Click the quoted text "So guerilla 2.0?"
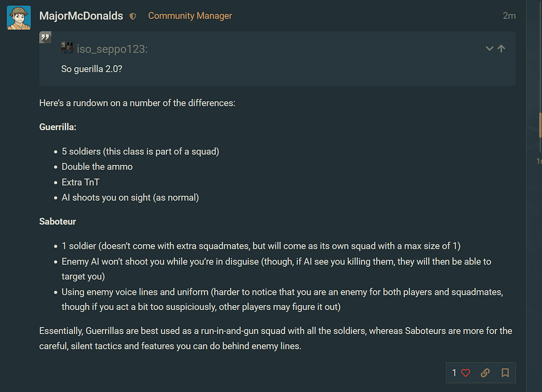Screen dimensions: 542x392 pyautogui.click(x=92, y=69)
